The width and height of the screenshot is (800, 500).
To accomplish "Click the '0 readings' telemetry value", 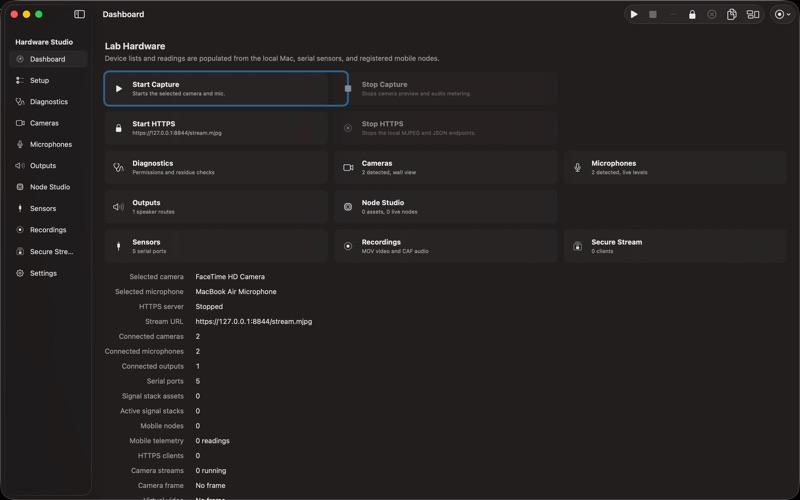I will (212, 441).
